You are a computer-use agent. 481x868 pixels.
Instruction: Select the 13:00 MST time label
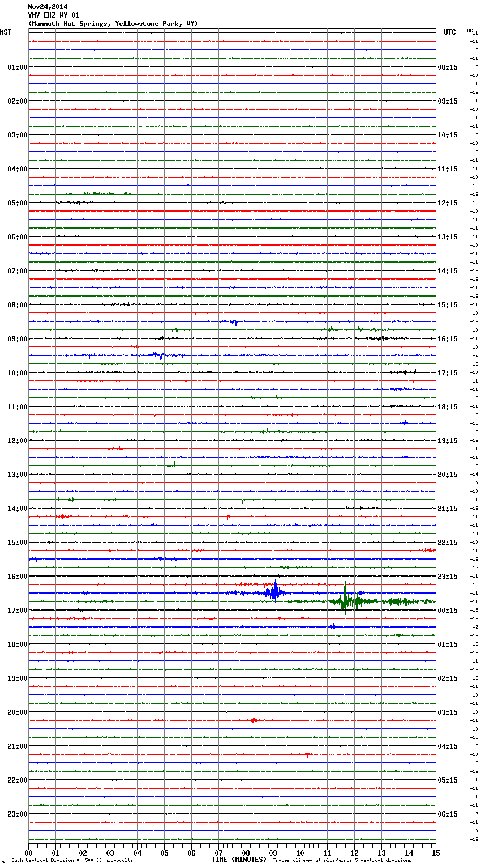[17, 475]
